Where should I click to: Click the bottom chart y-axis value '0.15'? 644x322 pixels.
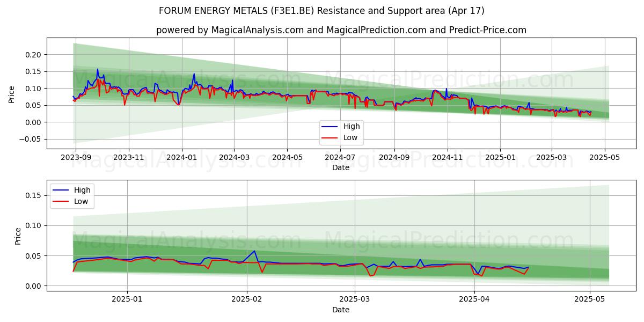[x=33, y=195]
